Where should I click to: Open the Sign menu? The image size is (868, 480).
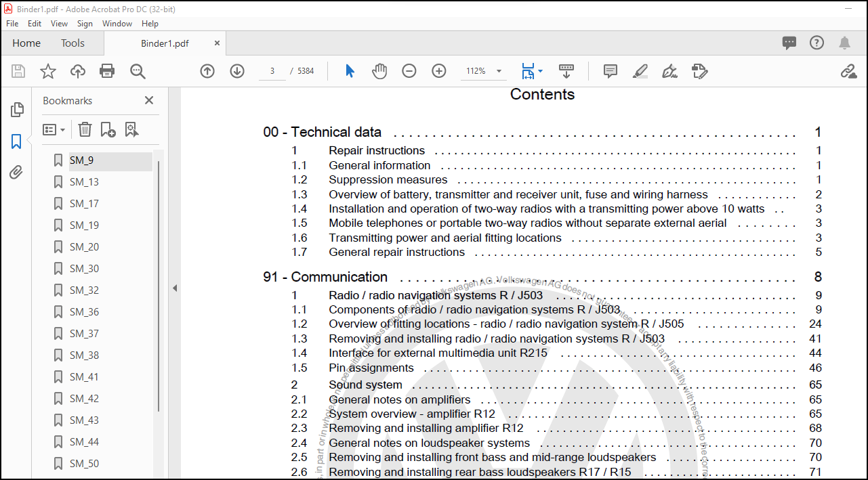85,23
